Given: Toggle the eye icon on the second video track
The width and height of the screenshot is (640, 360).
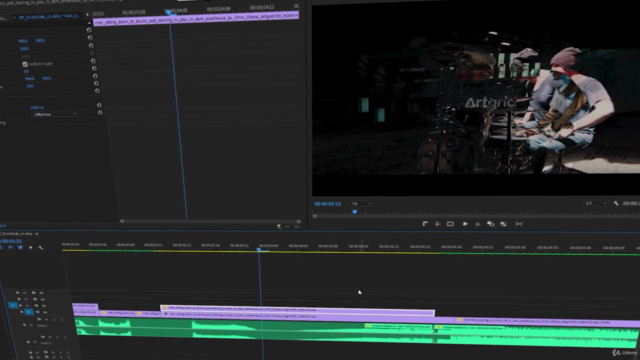Looking at the screenshot, I should (42, 299).
